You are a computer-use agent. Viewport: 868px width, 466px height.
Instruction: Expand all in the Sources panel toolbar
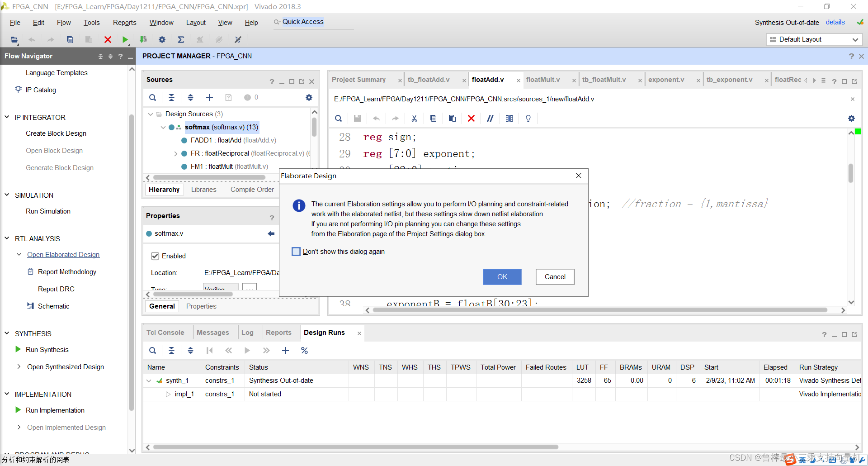(190, 98)
